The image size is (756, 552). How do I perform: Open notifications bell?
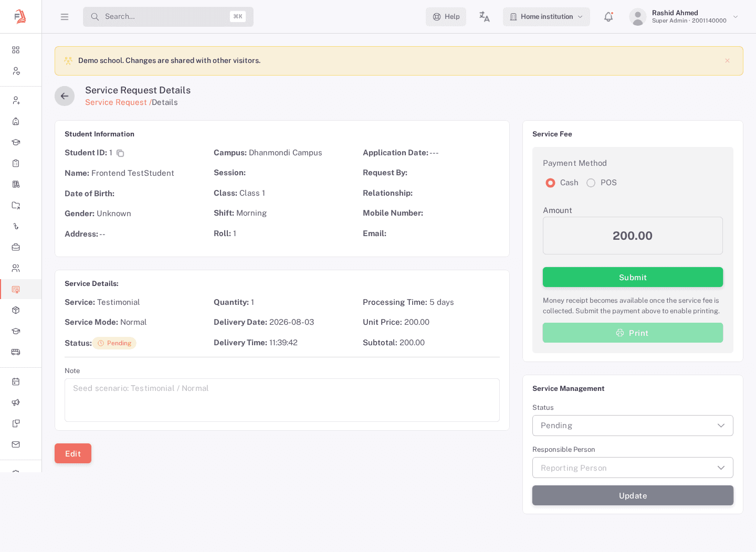[608, 17]
